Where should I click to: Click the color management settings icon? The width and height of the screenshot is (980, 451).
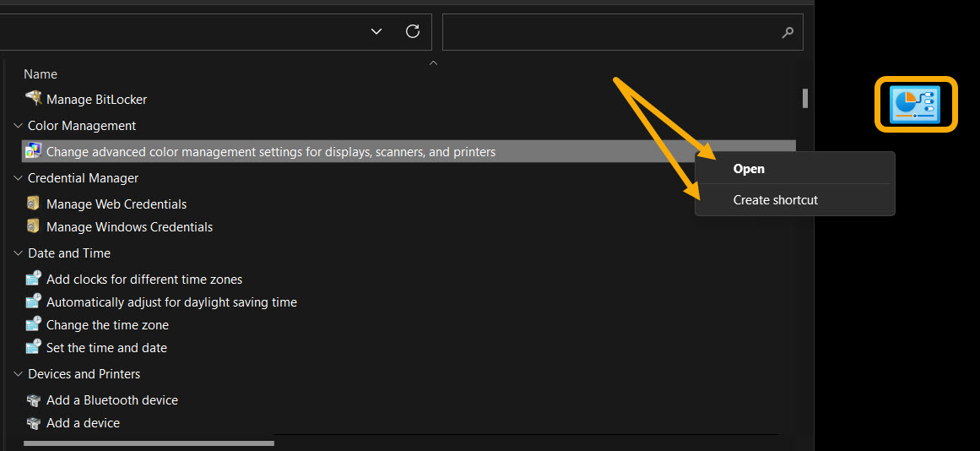(x=33, y=151)
